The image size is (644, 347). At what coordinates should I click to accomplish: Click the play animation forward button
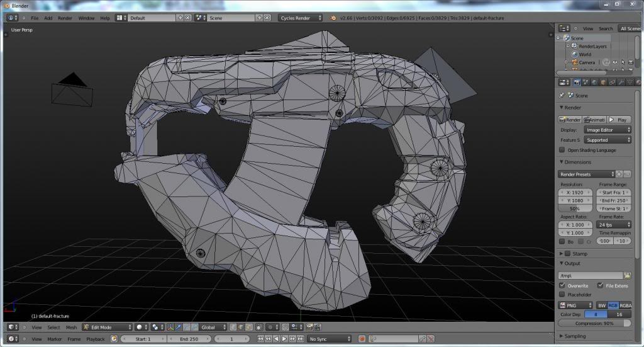pos(284,339)
